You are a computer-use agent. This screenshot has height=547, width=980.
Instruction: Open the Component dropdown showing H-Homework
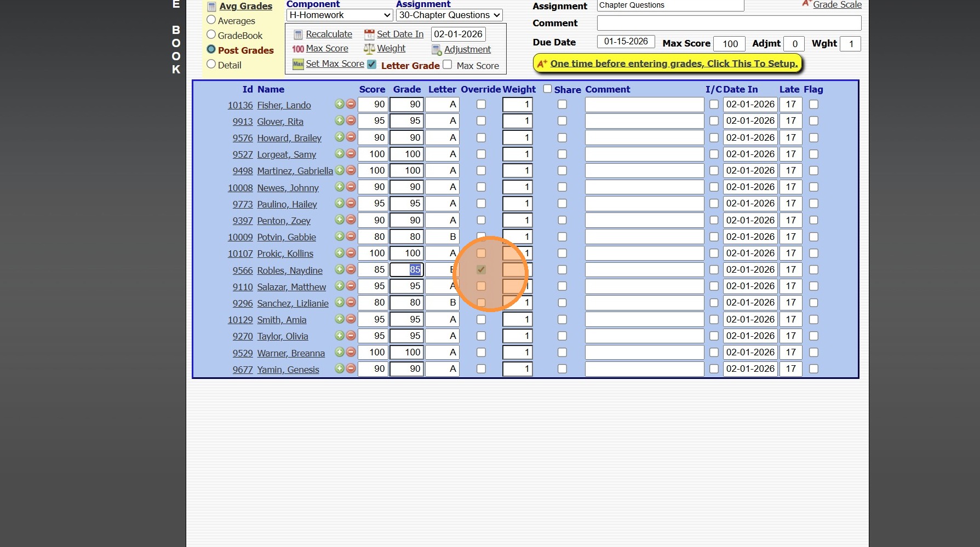340,15
